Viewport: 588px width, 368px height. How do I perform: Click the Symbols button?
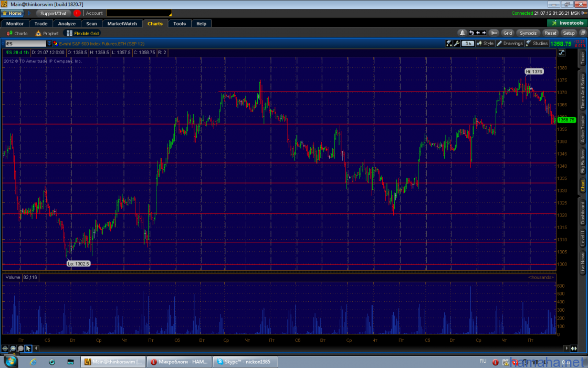tap(528, 33)
